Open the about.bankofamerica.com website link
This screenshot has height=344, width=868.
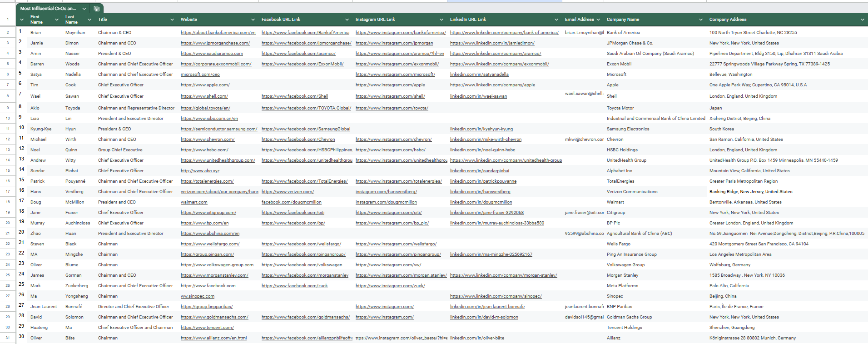(218, 33)
